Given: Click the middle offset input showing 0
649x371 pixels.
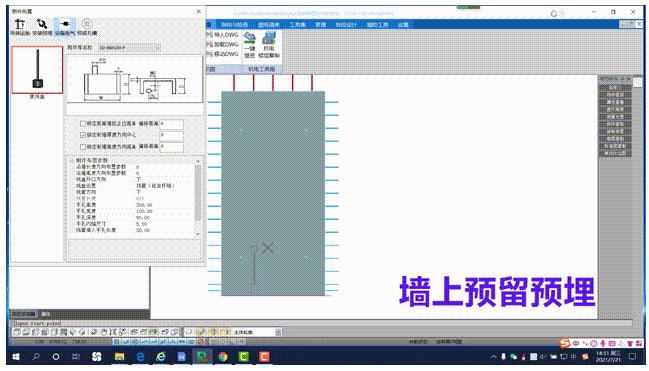Looking at the screenshot, I should [171, 135].
